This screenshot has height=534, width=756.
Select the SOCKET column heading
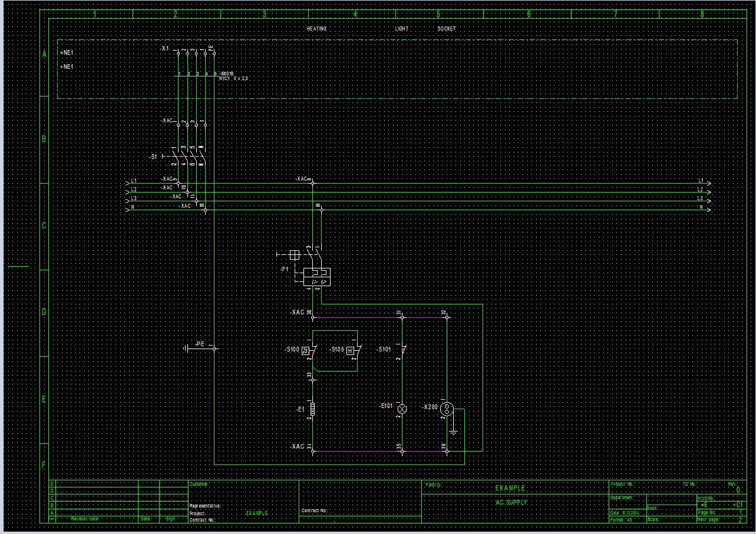tap(446, 29)
